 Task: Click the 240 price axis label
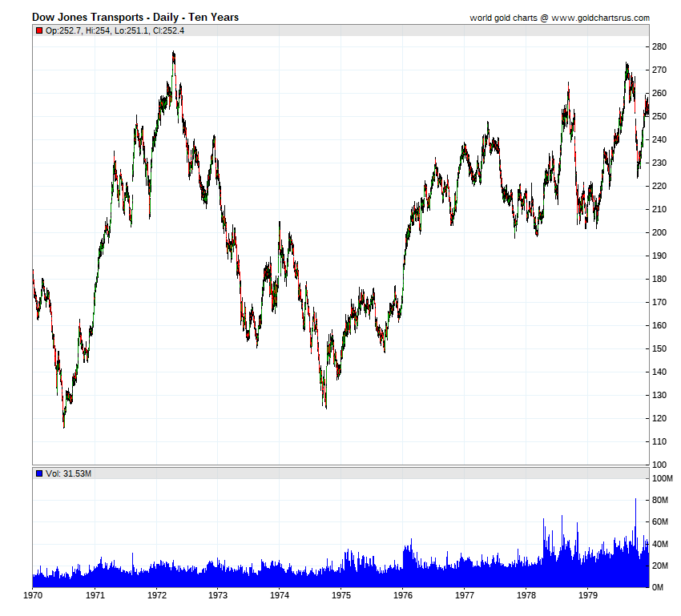(x=659, y=140)
